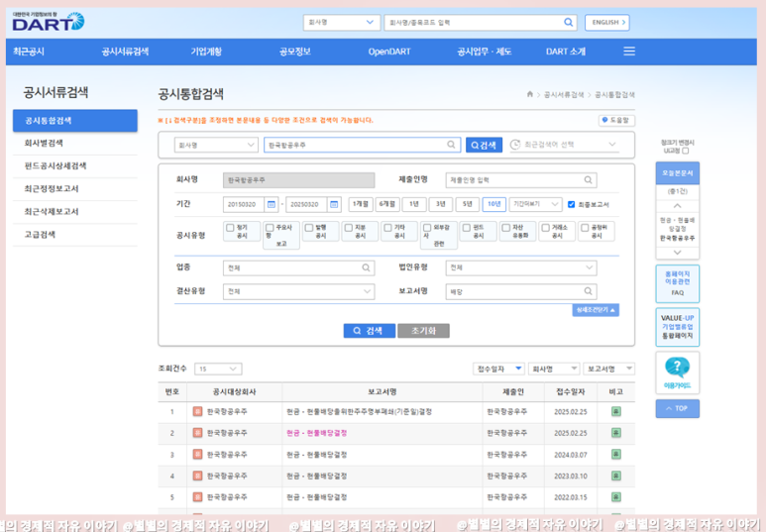Click the 이용가이드 question mark icon
Screen dimensions: 766x532
(x=677, y=368)
